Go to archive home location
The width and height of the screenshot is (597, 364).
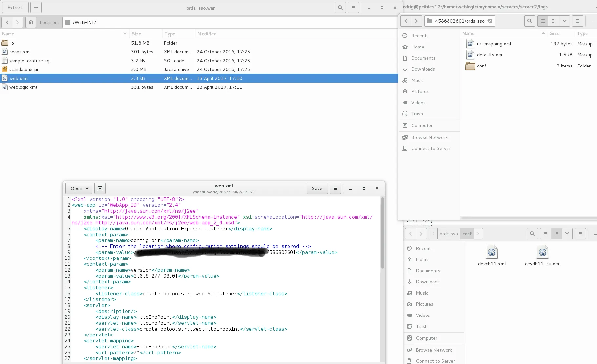click(x=31, y=22)
